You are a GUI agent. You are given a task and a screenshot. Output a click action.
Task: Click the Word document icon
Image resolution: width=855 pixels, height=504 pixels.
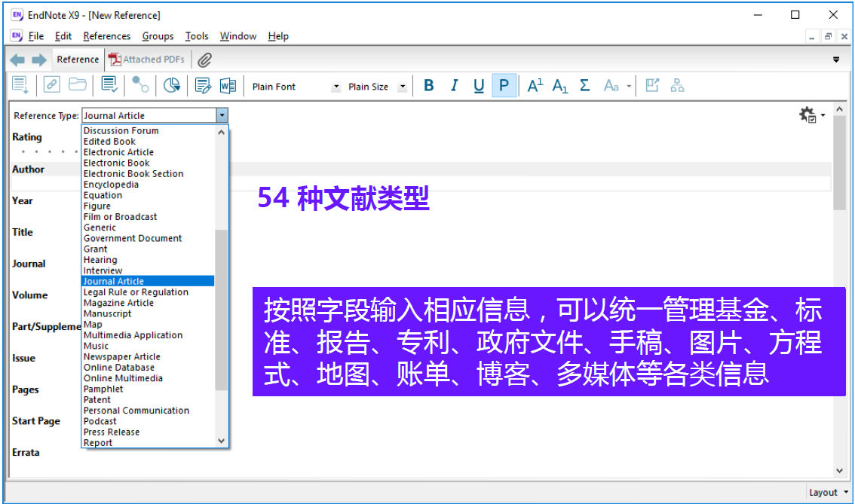pos(228,86)
